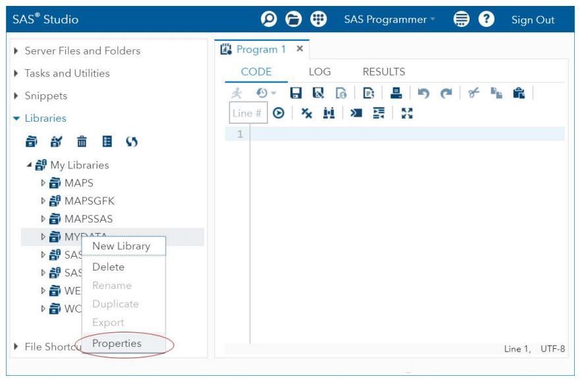Click the open folder icon in header
Viewport: 588px width, 387px height.
coord(293,19)
